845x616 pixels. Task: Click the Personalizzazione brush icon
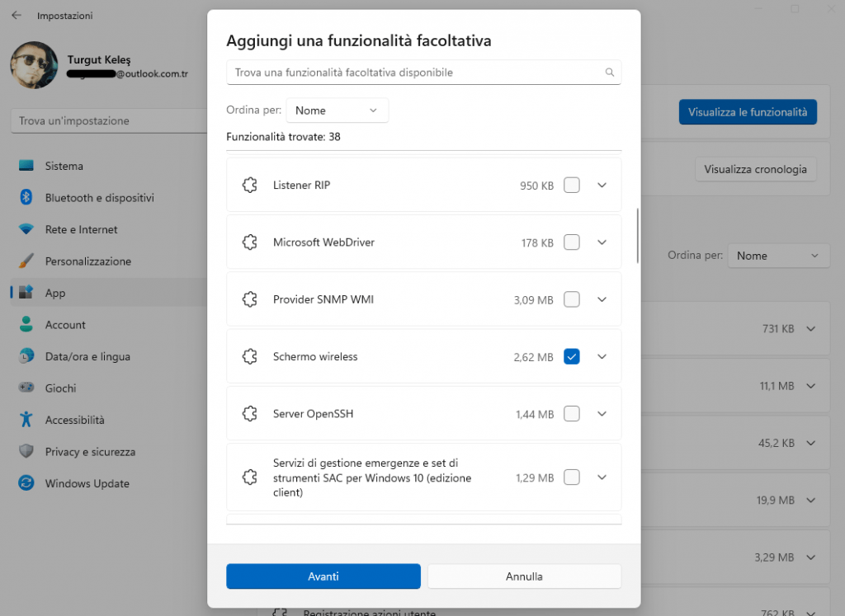click(x=26, y=261)
